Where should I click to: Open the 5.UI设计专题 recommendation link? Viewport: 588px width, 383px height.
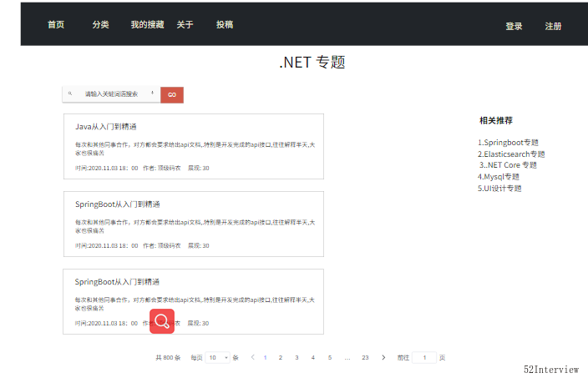pos(499,188)
